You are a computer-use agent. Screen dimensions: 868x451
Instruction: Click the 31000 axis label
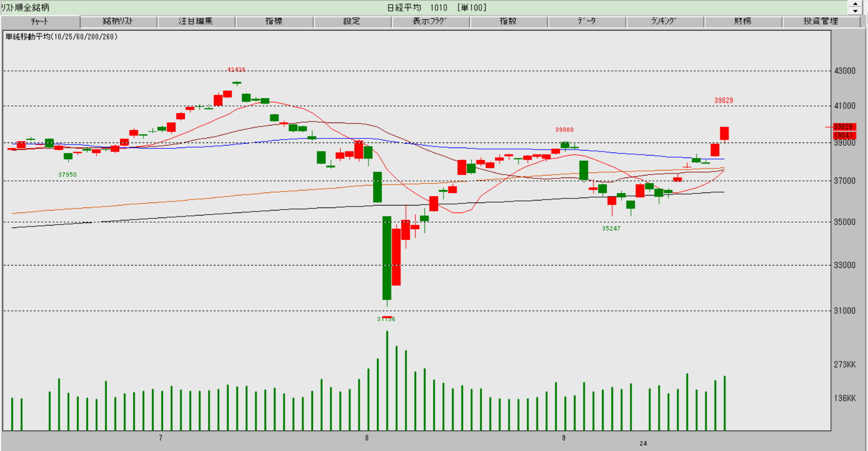pyautogui.click(x=845, y=311)
